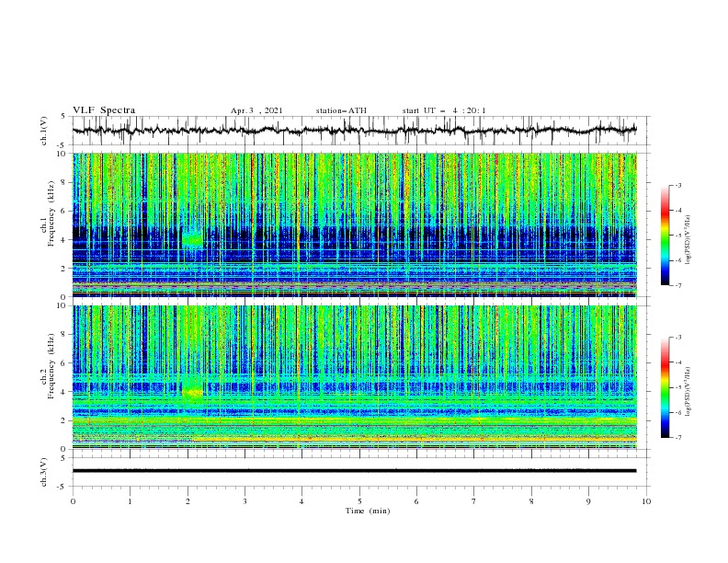The image size is (728, 563).
Task: Click the time axis tick label "7"
Action: click(x=474, y=501)
